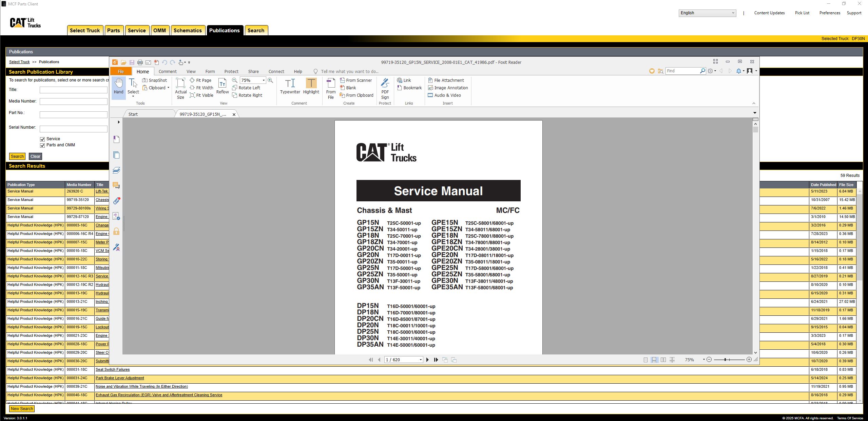This screenshot has width=868, height=421.
Task: Collapse the Foxit ribbon
Action: (754, 103)
